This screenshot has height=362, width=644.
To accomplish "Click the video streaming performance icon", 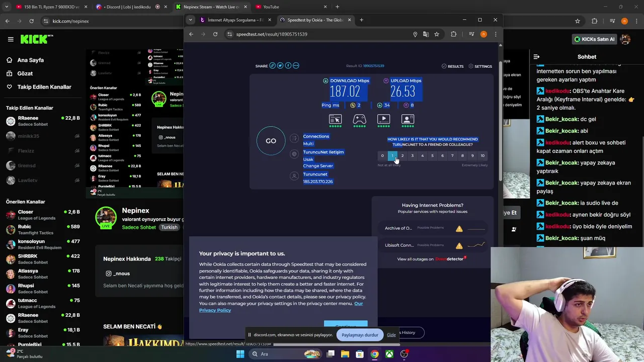I will pos(383,119).
